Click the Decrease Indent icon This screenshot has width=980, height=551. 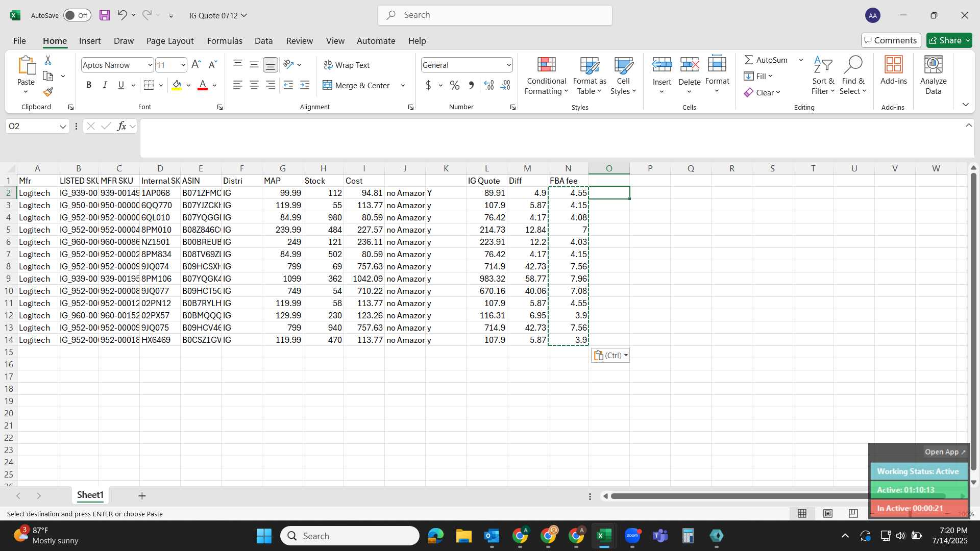[x=288, y=85]
